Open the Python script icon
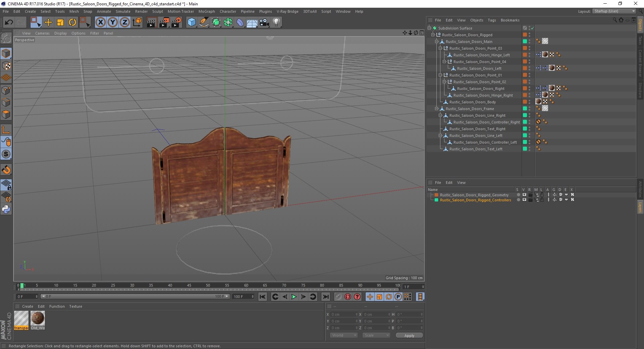Screen dimensions: 644x349 click(x=6, y=209)
